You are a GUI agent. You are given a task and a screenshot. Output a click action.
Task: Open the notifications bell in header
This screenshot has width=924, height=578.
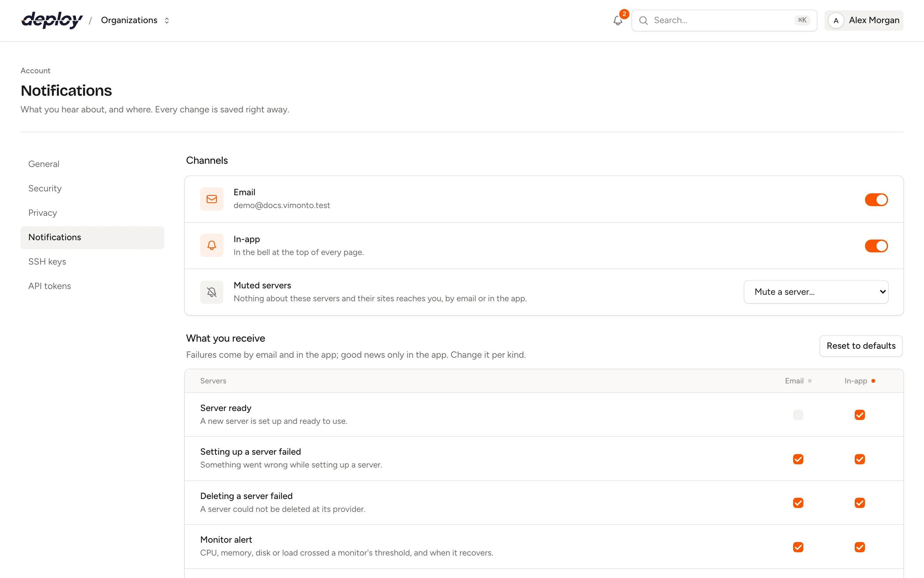tap(618, 21)
